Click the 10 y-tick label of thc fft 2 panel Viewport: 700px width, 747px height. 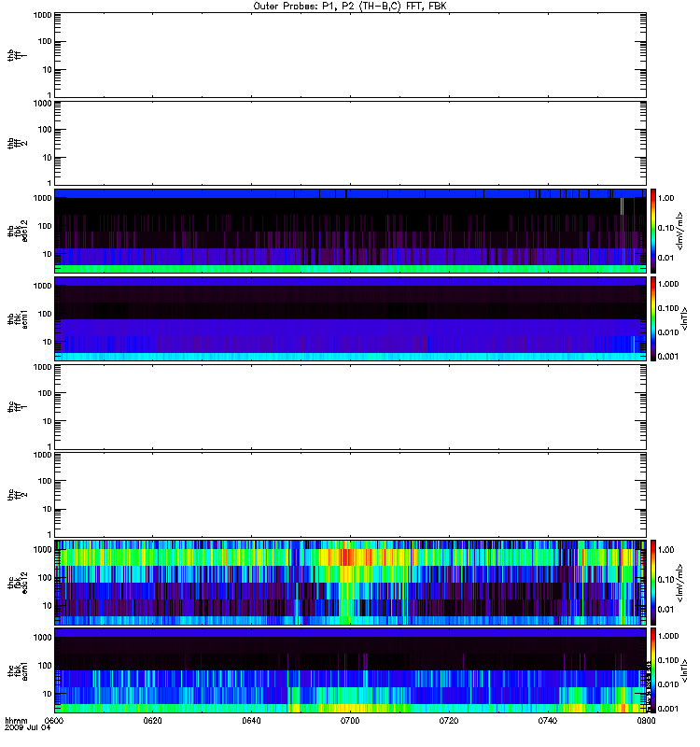coord(48,510)
